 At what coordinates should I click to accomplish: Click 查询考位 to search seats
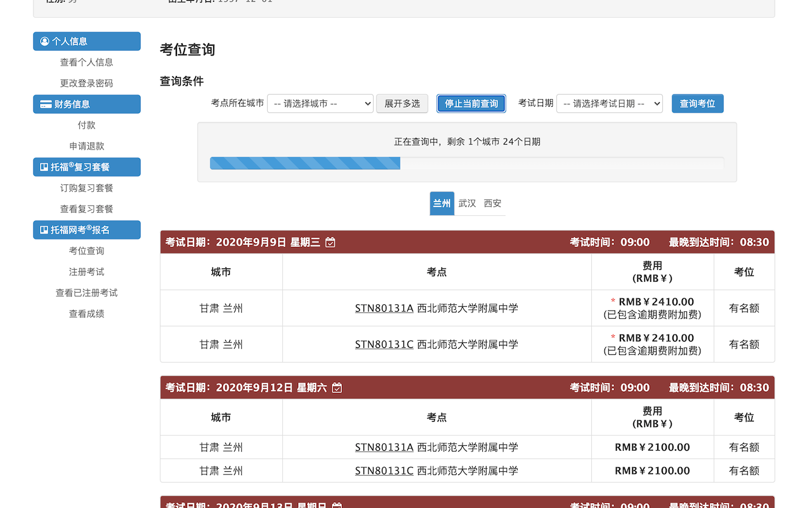click(x=697, y=104)
